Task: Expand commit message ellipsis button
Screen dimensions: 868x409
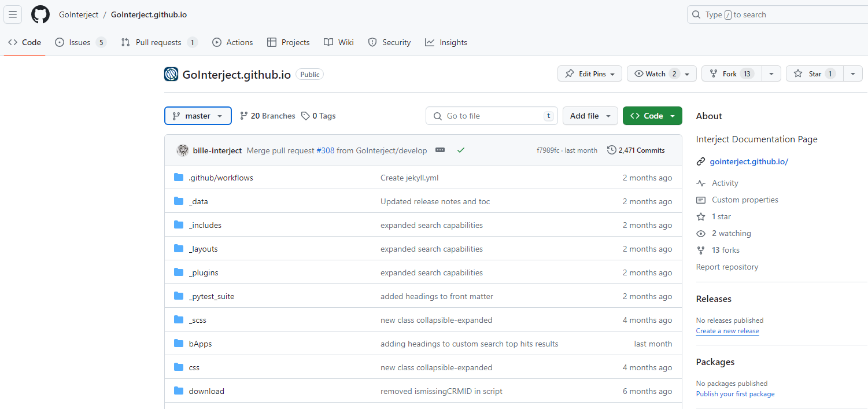Action: point(440,150)
